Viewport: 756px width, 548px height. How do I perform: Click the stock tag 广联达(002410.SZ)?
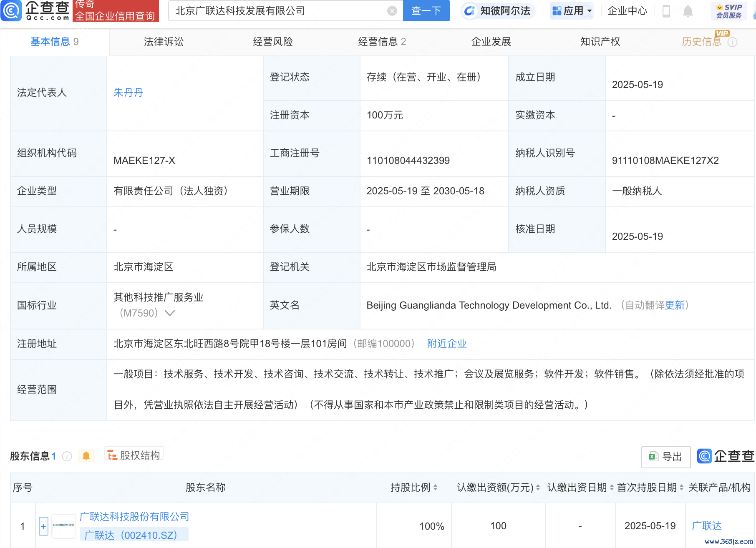click(133, 535)
